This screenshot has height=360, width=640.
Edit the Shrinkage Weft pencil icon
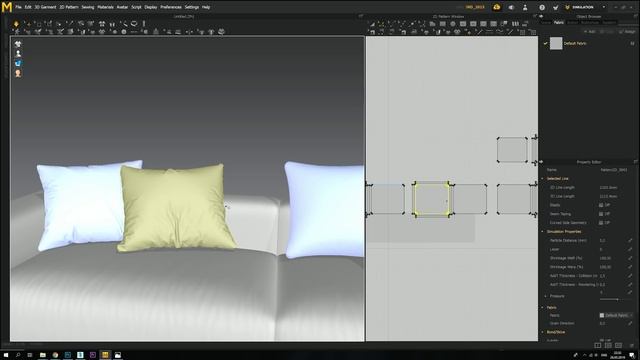pyautogui.click(x=630, y=258)
